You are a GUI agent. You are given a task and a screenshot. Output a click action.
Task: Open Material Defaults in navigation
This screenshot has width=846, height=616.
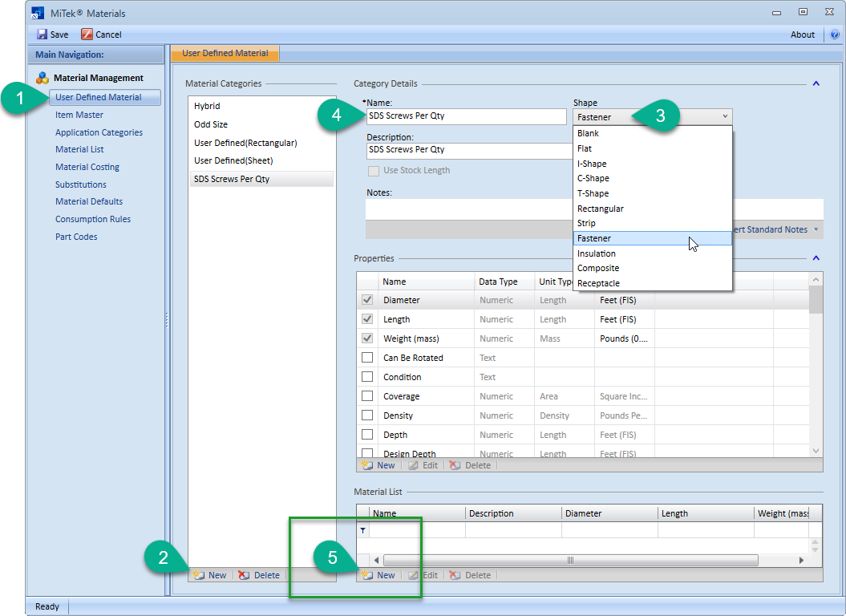click(x=89, y=201)
